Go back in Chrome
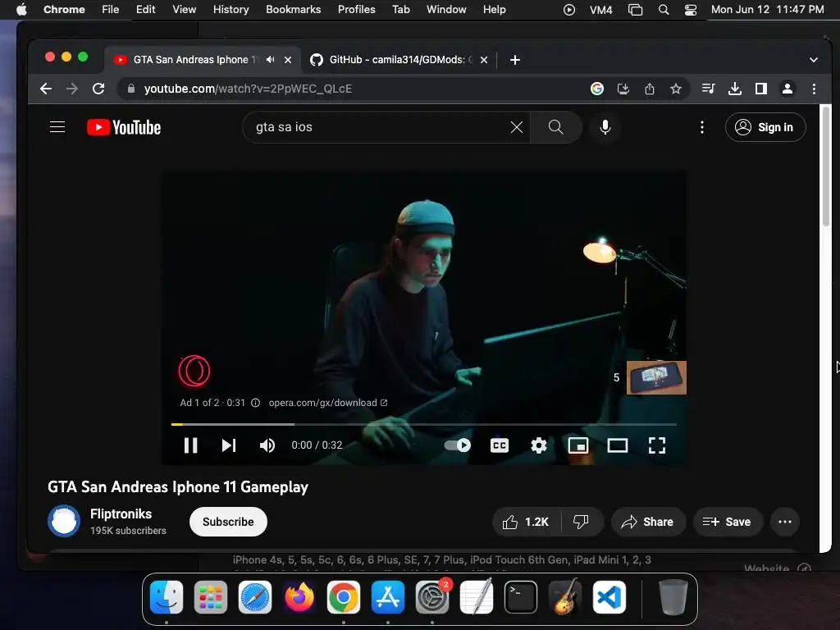 (46, 89)
